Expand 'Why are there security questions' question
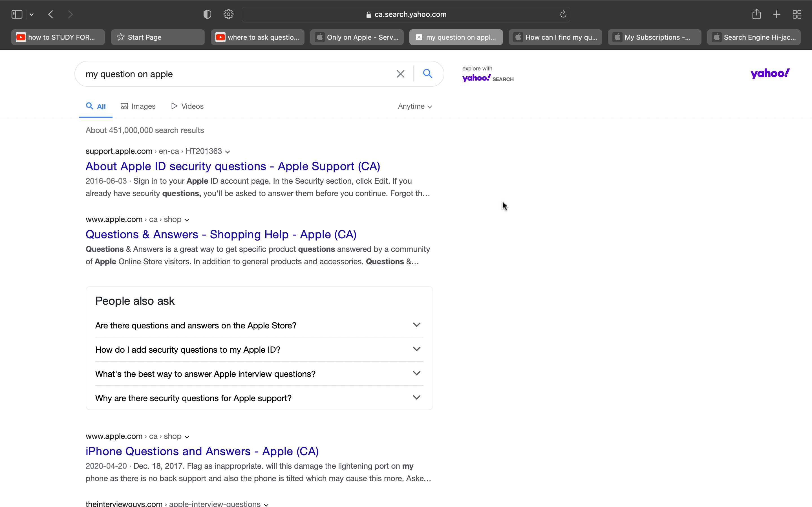Image resolution: width=812 pixels, height=507 pixels. click(416, 397)
